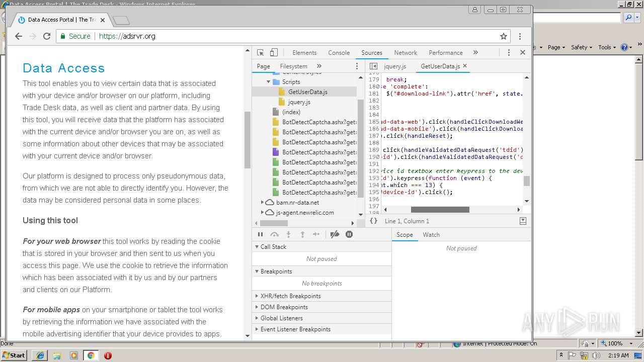Open the Windows Start menu

click(x=14, y=355)
